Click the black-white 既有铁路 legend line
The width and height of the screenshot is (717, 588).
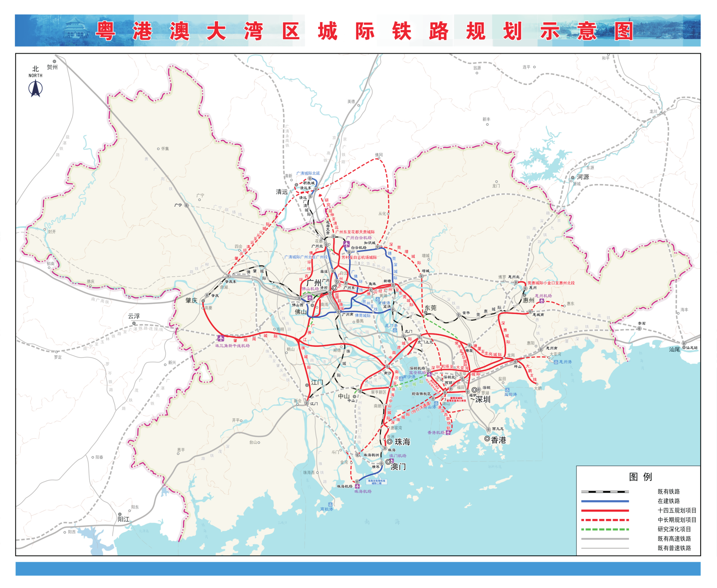click(605, 492)
